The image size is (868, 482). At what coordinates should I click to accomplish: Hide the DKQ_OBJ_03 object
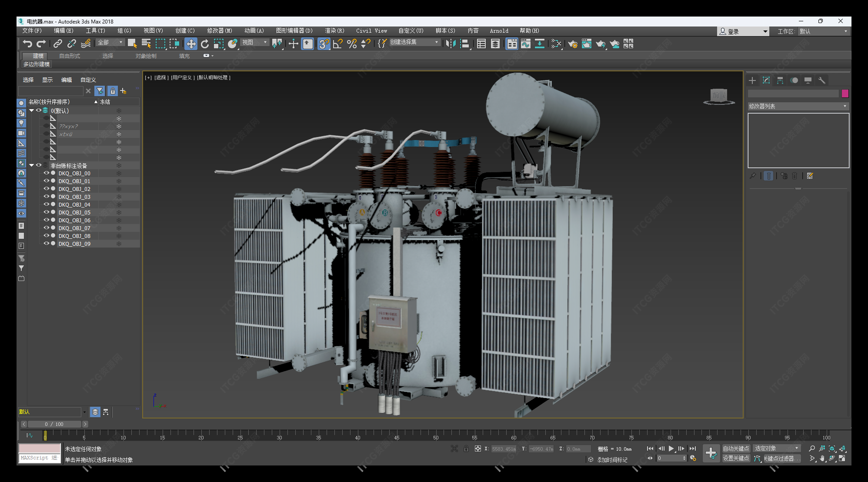(x=47, y=197)
